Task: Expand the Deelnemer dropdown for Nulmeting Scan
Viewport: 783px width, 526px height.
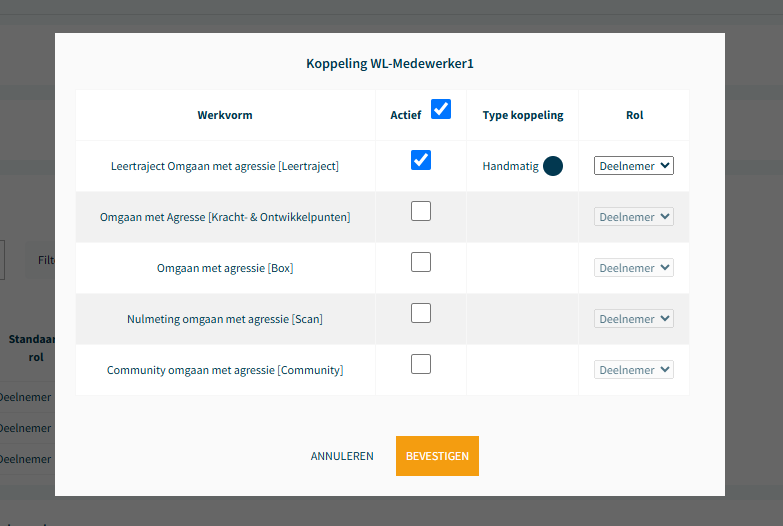Action: [634, 319]
